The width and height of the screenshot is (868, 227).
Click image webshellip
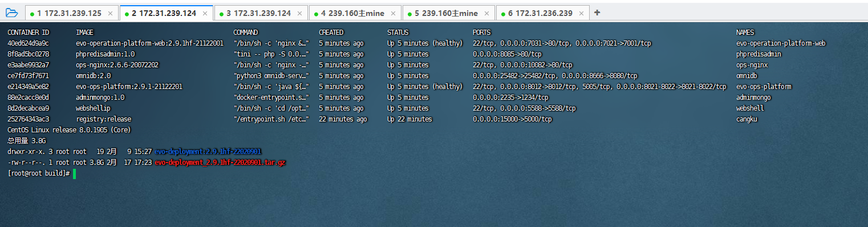(x=94, y=108)
